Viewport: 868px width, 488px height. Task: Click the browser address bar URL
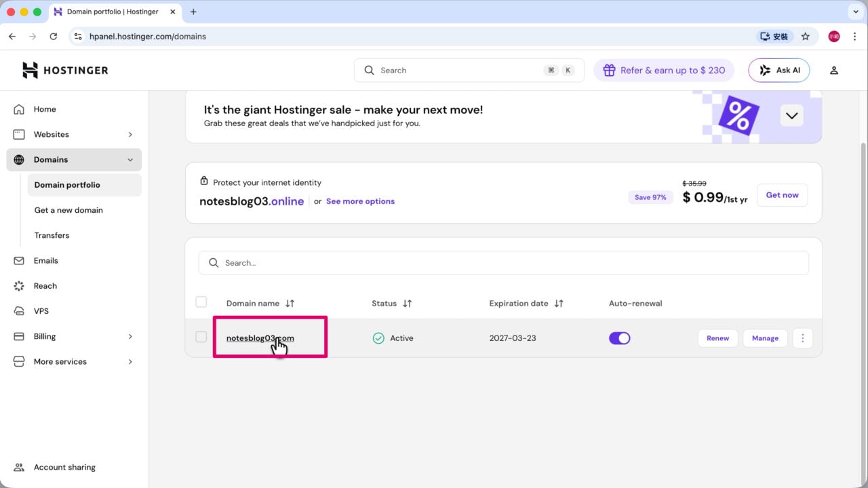[x=148, y=37]
